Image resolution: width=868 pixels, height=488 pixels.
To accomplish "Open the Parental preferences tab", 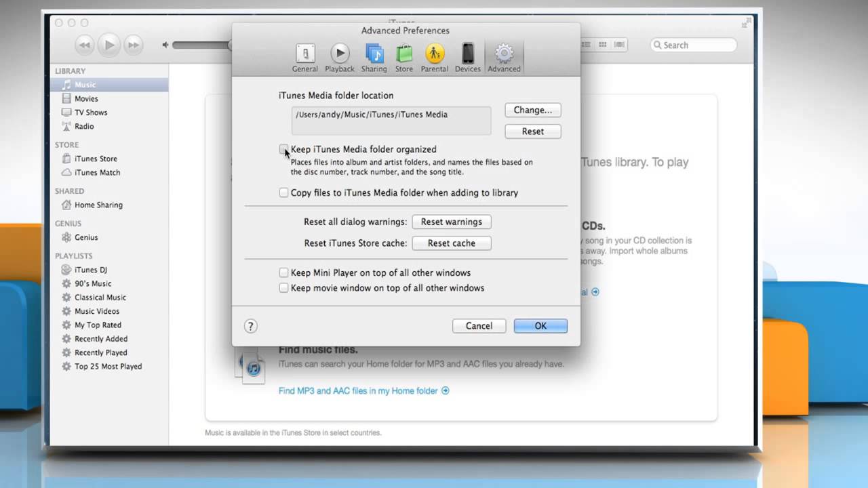I will point(435,58).
